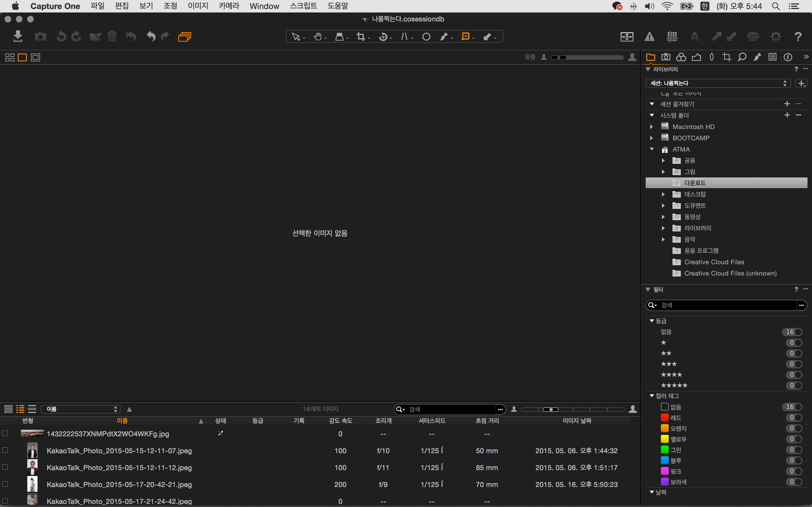Open the 카메라 menu in menu bar
This screenshot has width=812, height=507.
point(229,6)
